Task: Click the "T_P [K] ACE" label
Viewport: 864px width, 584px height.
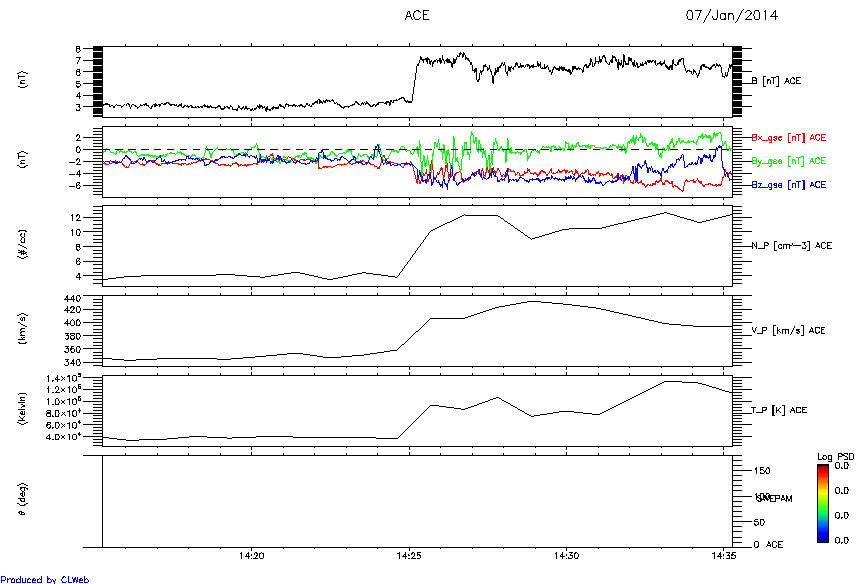Action: [779, 410]
